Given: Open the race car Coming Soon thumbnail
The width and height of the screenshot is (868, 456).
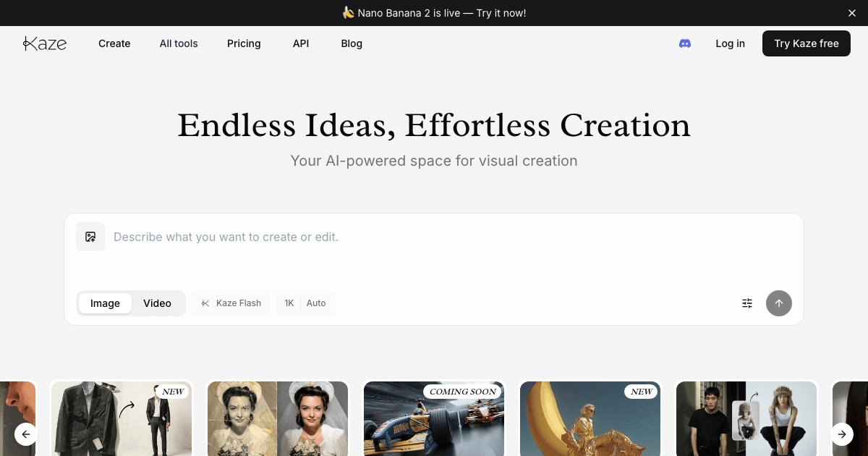Looking at the screenshot, I should coord(434,420).
